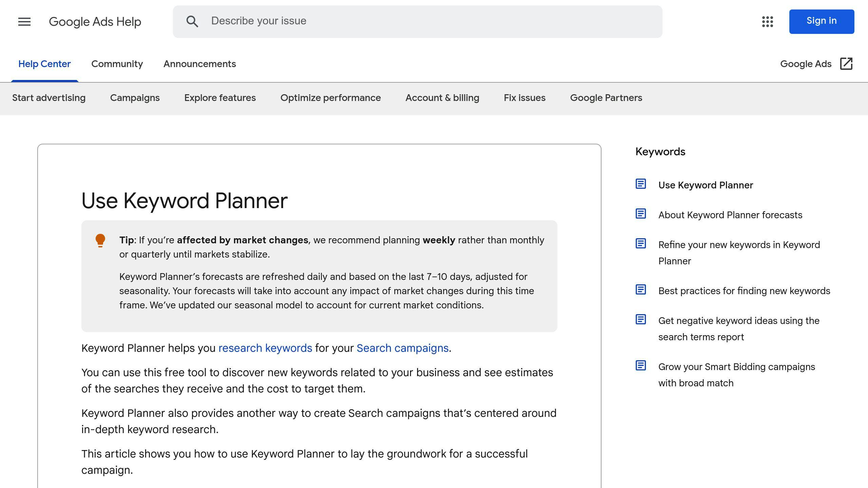Open Get negative keyword ideas article
Viewport: 868px width, 488px height.
(739, 329)
